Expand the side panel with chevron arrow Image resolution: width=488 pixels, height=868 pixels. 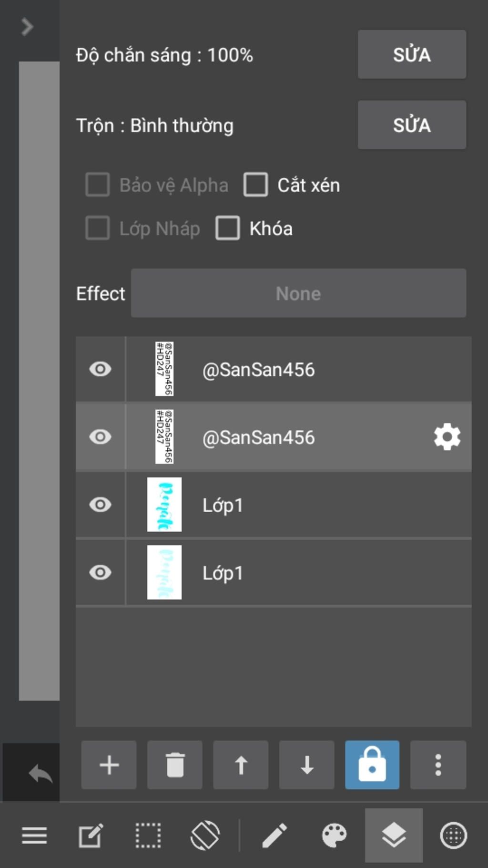(27, 27)
